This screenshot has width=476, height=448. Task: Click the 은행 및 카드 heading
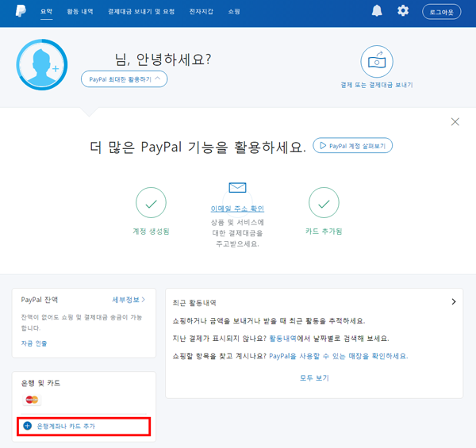pyautogui.click(x=40, y=383)
